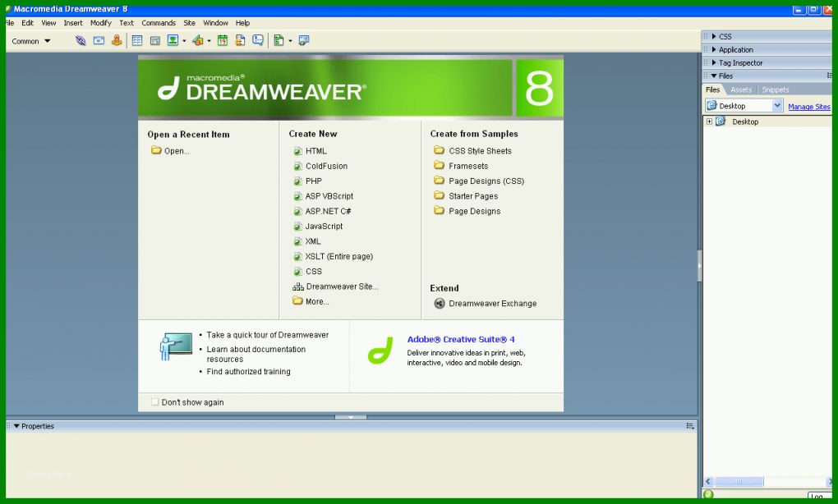Check the Don't show again checkbox
Image resolution: width=838 pixels, height=504 pixels.
click(x=155, y=402)
